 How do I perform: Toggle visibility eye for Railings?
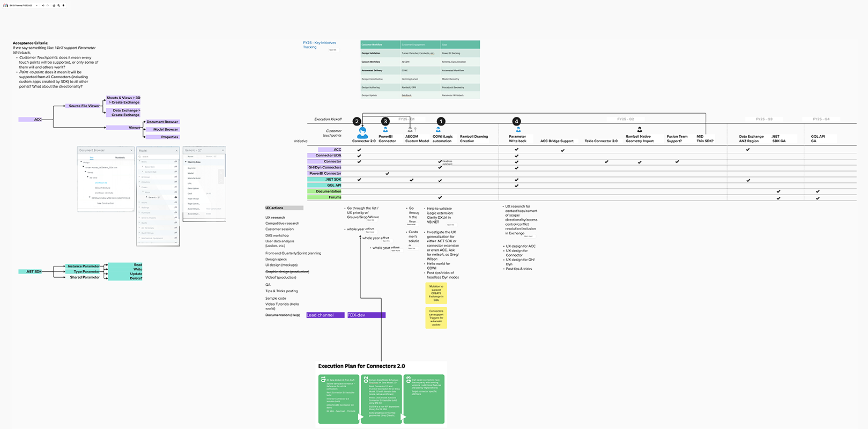point(176,208)
